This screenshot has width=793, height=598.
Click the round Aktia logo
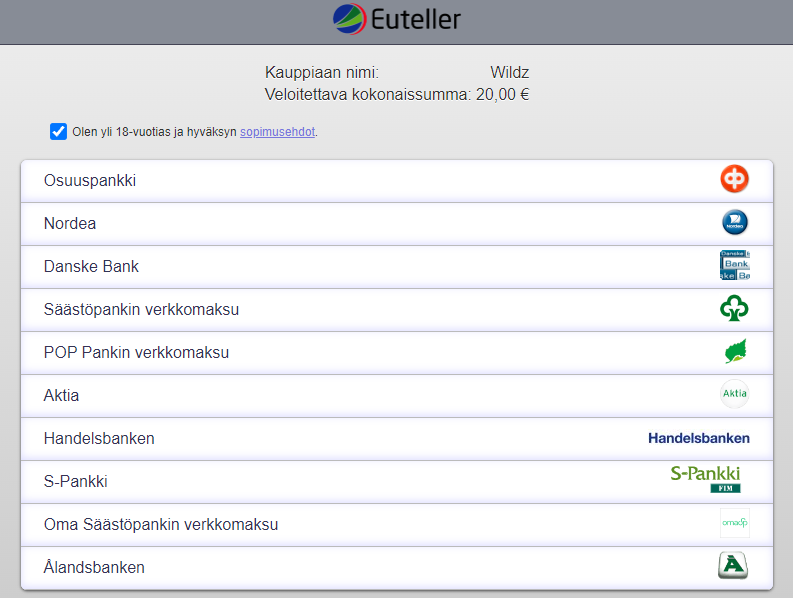(734, 394)
